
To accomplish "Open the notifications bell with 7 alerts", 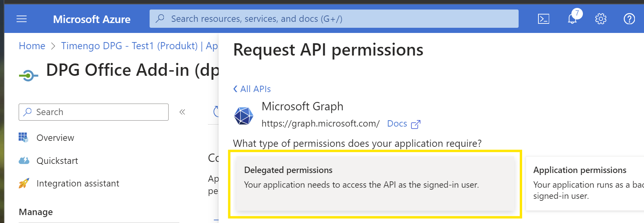I will (572, 19).
